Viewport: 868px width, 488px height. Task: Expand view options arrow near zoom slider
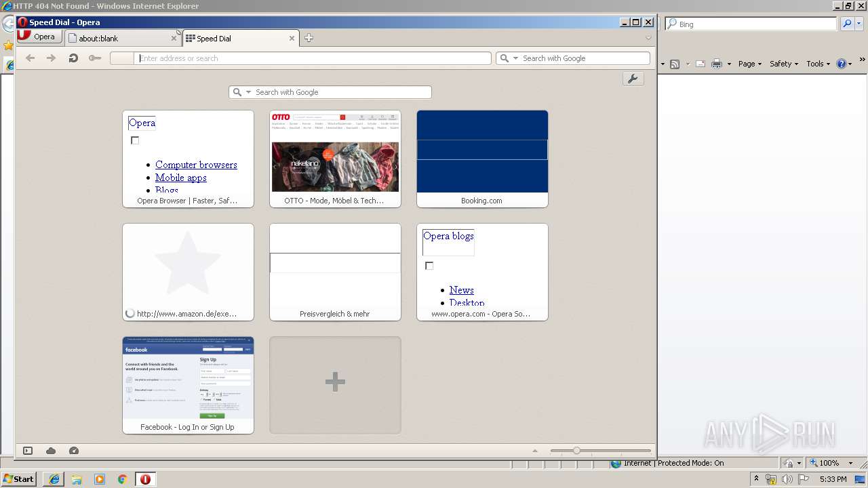534,451
